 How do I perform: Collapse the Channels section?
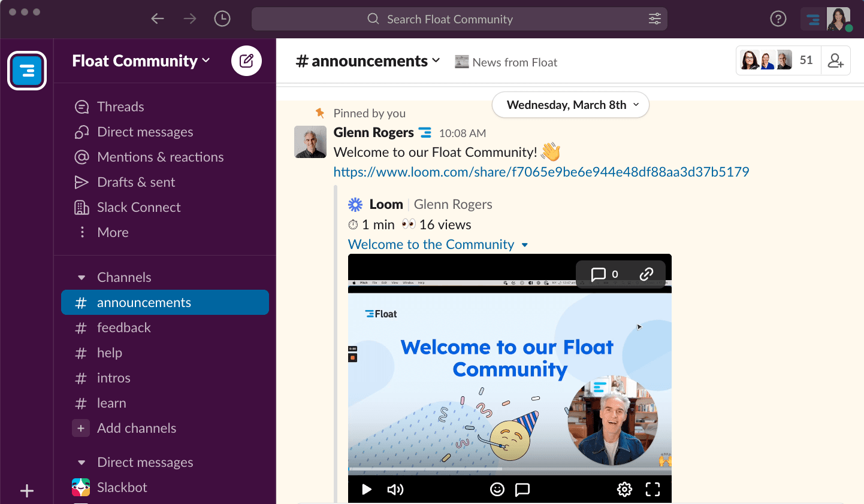81,278
